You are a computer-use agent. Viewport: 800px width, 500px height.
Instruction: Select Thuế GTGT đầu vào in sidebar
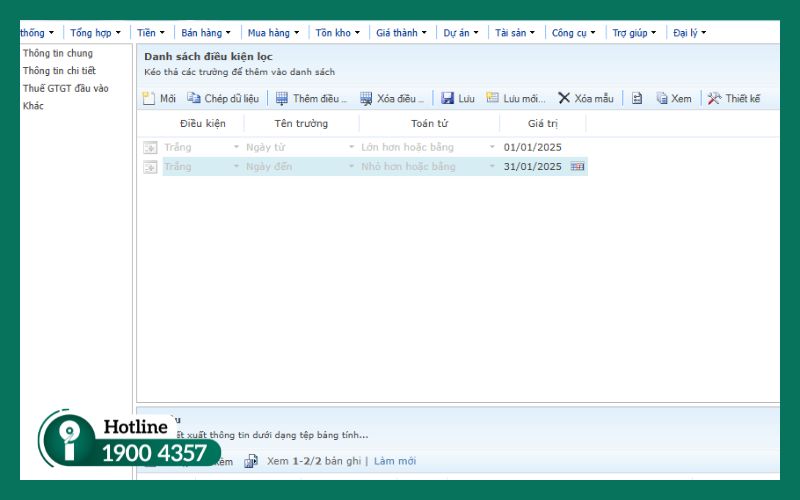(x=65, y=88)
